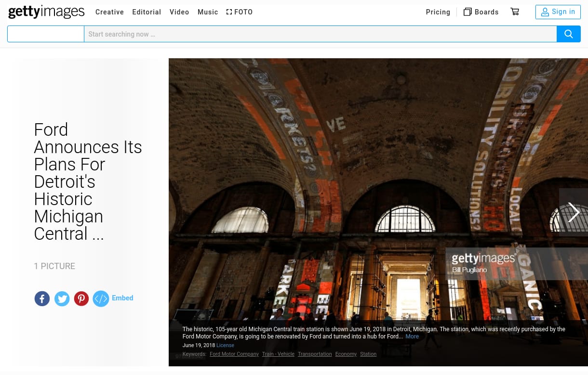This screenshot has height=375, width=588.
Task: Select the Ford Motor Company keyword
Action: pyautogui.click(x=234, y=354)
